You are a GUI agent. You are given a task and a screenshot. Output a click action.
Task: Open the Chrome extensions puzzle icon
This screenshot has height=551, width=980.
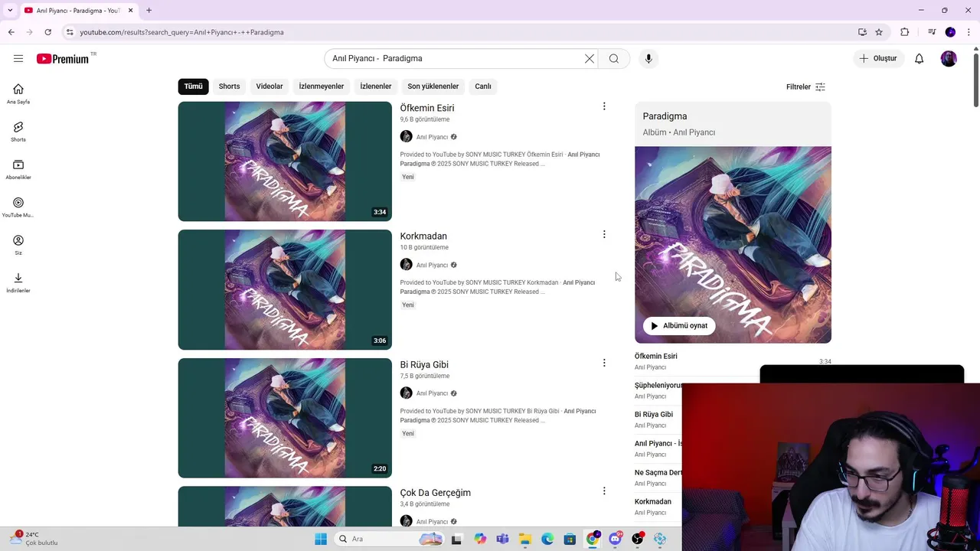coord(905,32)
